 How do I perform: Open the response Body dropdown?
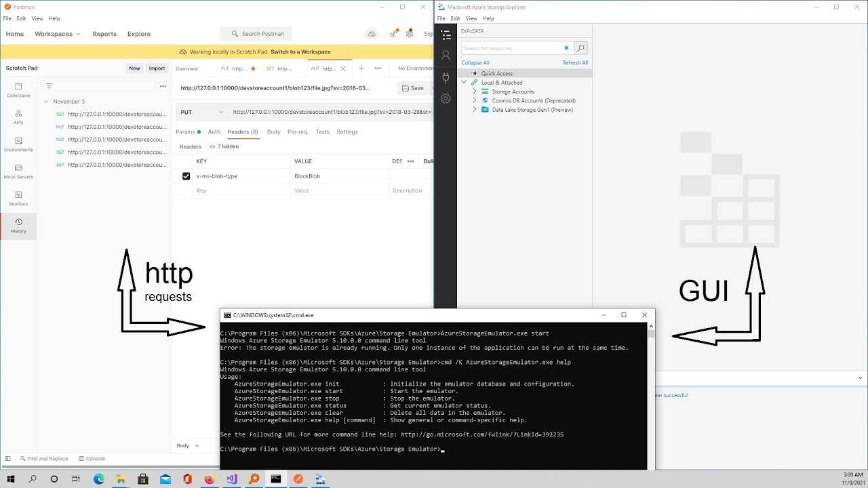point(188,445)
